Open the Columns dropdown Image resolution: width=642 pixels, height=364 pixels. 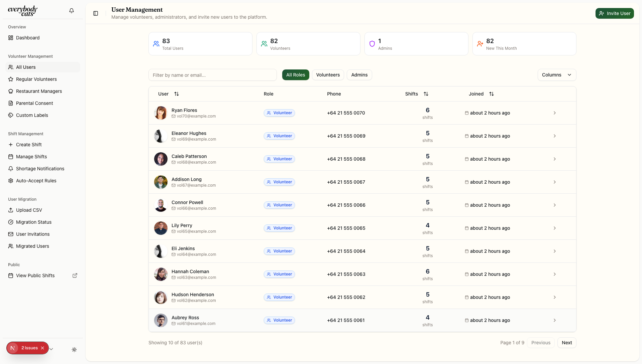[x=556, y=75]
